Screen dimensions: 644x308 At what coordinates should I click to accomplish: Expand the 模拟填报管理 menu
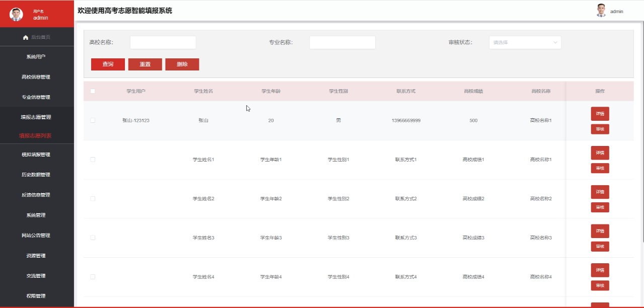[37, 155]
